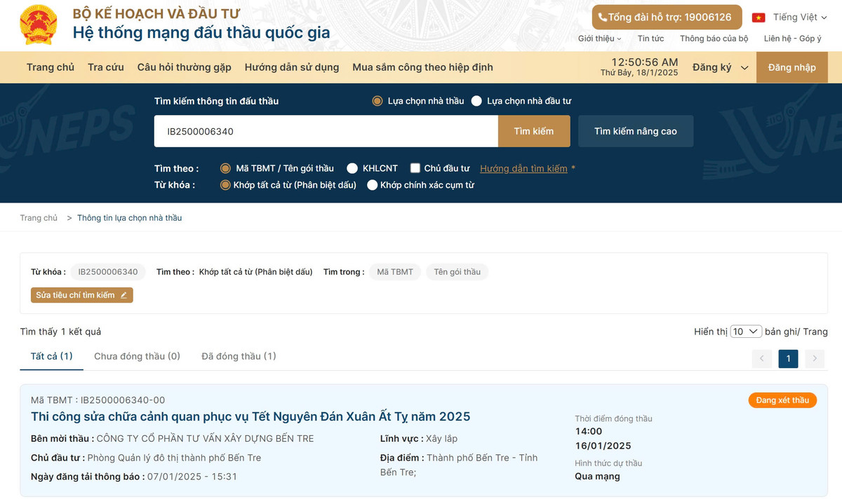Click the Vietnam flag icon beside Tiếng Việt

pyautogui.click(x=758, y=17)
